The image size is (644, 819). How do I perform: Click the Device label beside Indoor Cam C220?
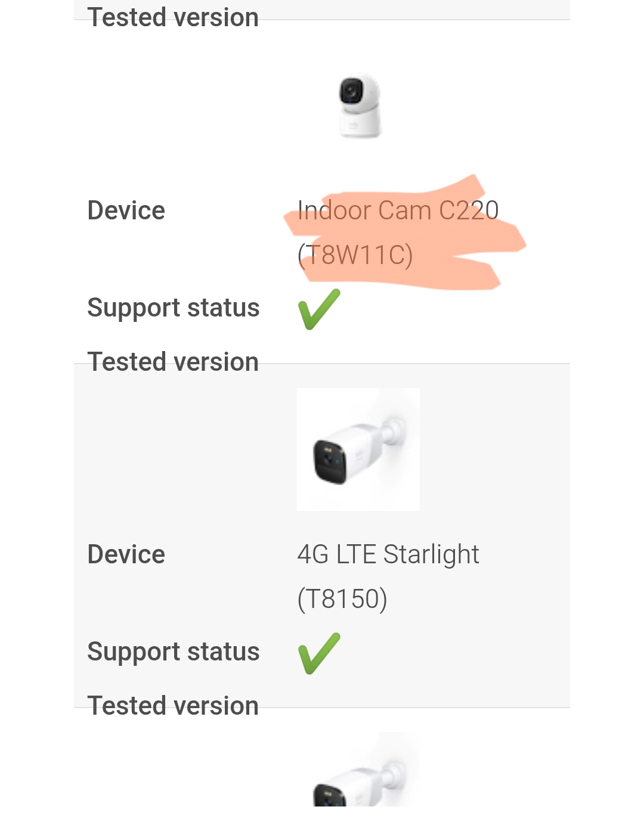126,210
